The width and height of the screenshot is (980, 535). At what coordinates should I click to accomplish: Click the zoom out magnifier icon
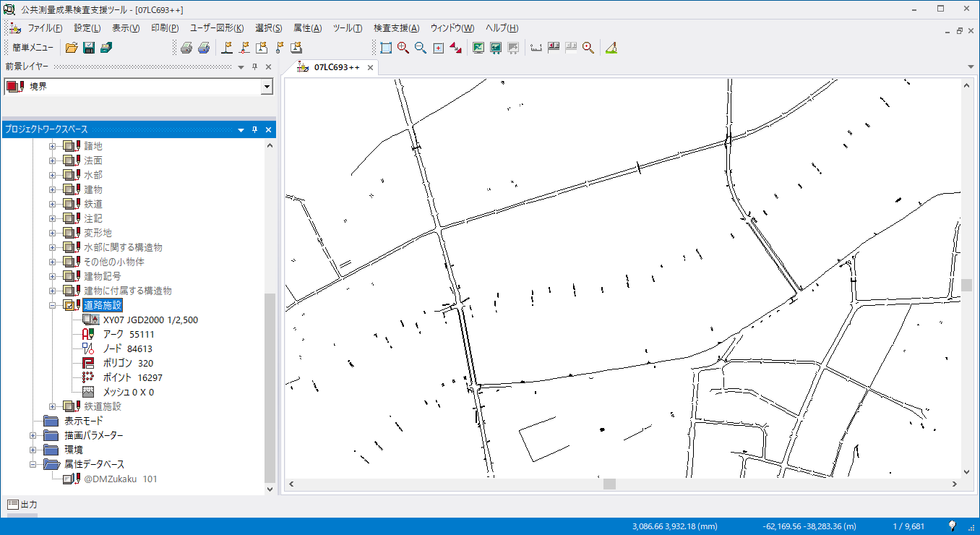coord(421,48)
